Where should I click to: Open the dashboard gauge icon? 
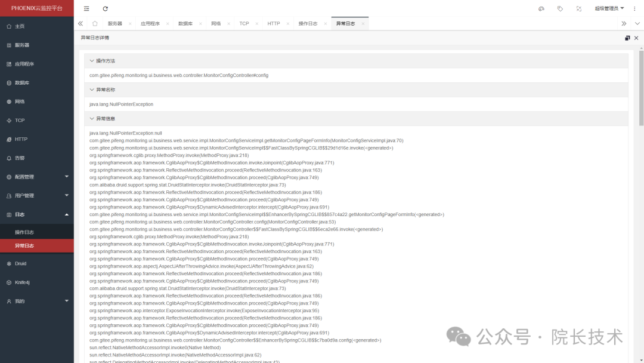[x=541, y=8]
